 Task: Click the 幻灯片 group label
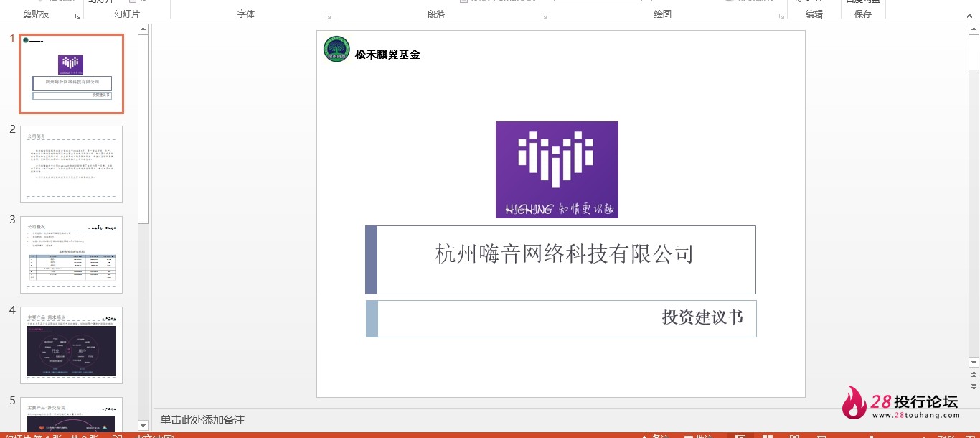click(127, 14)
